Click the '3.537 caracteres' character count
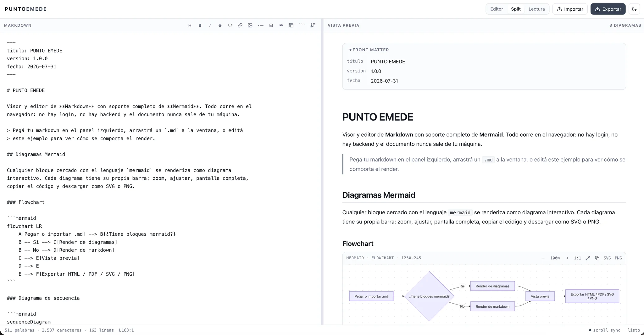Viewport: 644px width, 335px height. click(x=62, y=330)
